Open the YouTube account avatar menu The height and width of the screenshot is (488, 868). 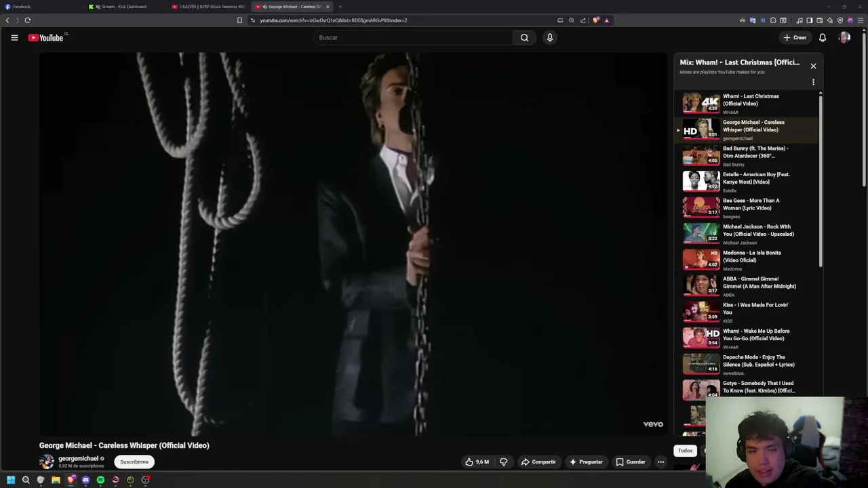point(844,38)
